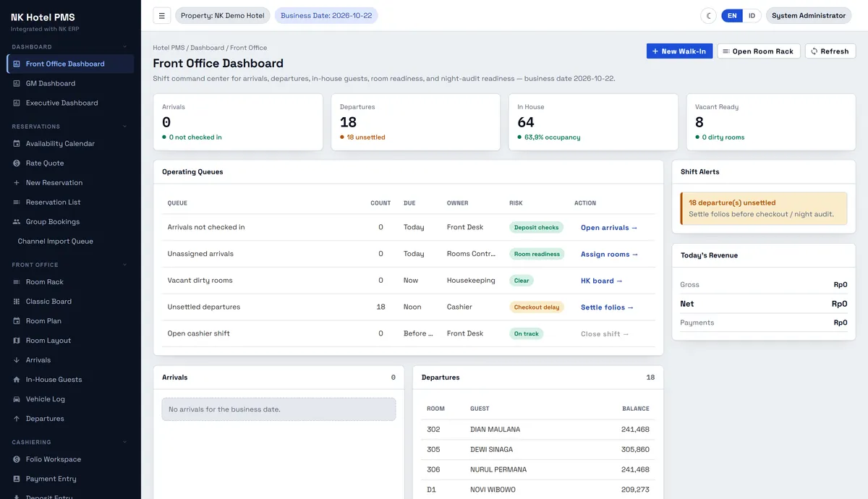The width and height of the screenshot is (868, 499).
Task: Click the Availability Calendar icon
Action: [17, 143]
